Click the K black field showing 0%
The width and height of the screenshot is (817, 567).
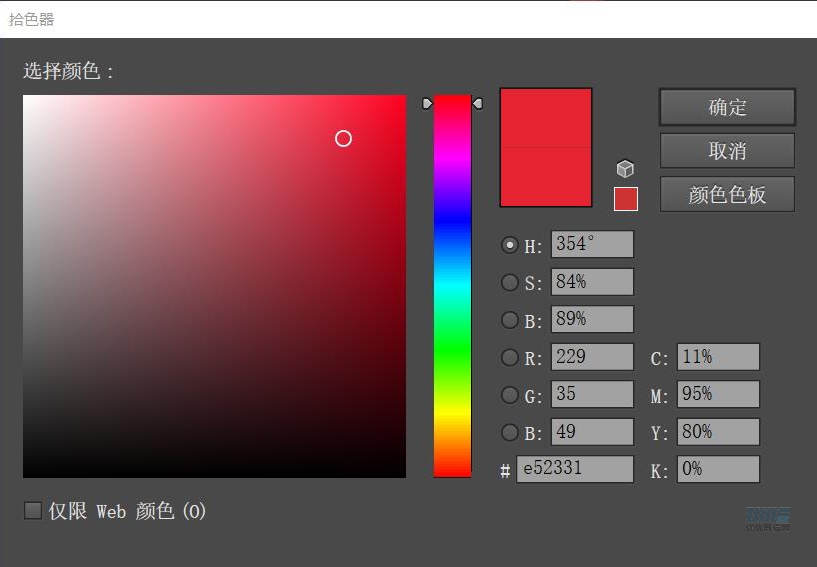pos(717,469)
